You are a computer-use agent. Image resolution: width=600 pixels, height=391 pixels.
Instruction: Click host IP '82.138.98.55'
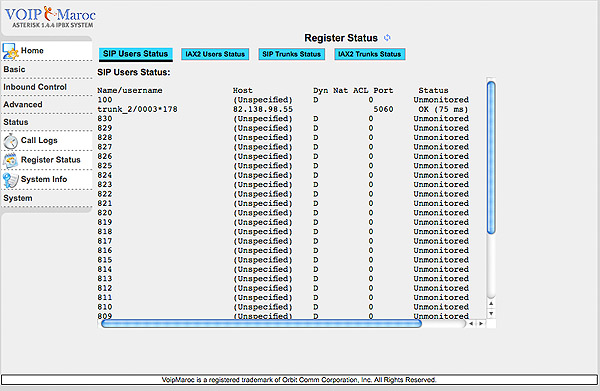point(263,109)
